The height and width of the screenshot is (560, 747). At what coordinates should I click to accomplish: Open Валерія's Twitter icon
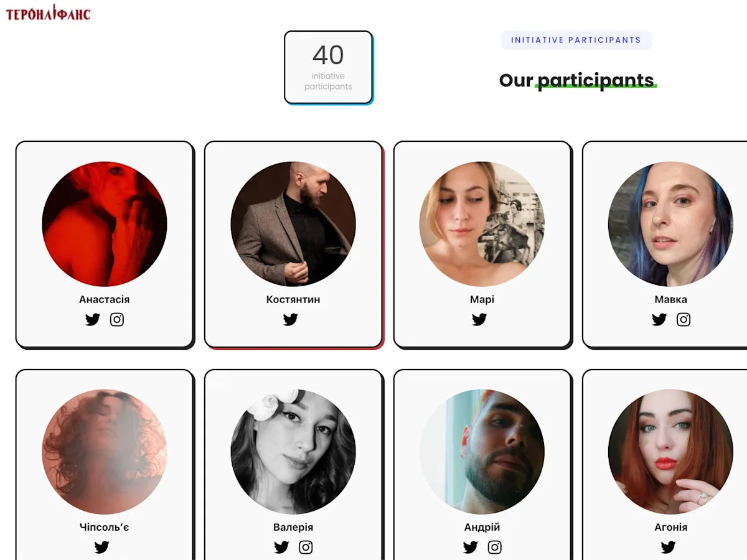click(x=281, y=548)
